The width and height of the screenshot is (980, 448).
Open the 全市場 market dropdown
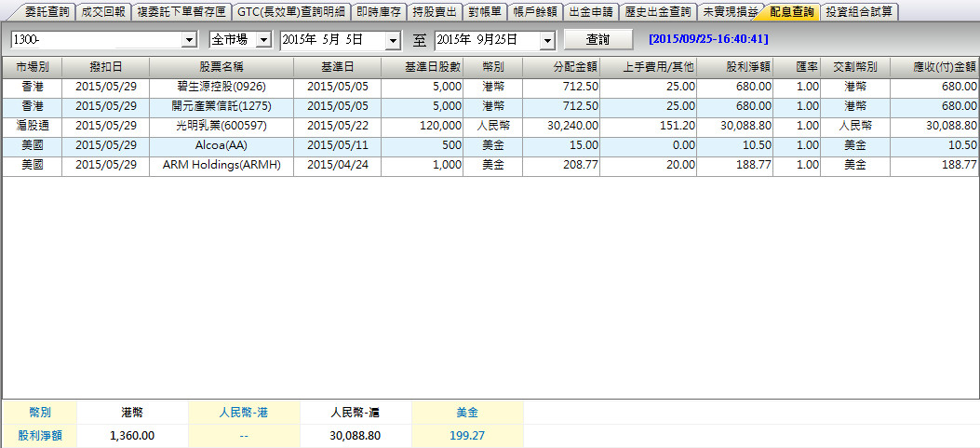[x=262, y=40]
